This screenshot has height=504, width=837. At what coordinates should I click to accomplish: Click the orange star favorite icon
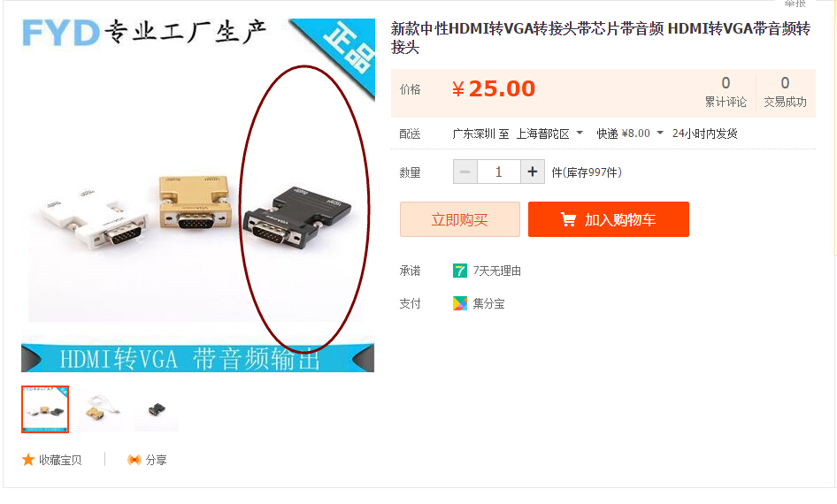pyautogui.click(x=28, y=460)
